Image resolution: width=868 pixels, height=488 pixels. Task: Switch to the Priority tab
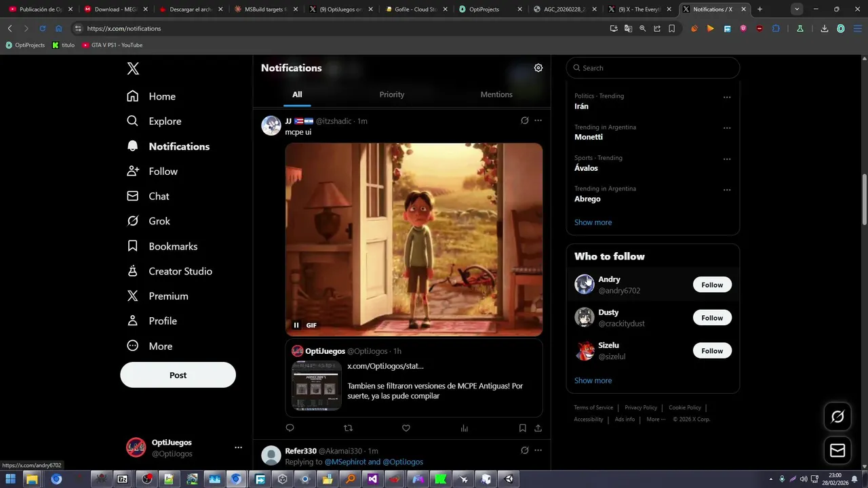point(391,94)
